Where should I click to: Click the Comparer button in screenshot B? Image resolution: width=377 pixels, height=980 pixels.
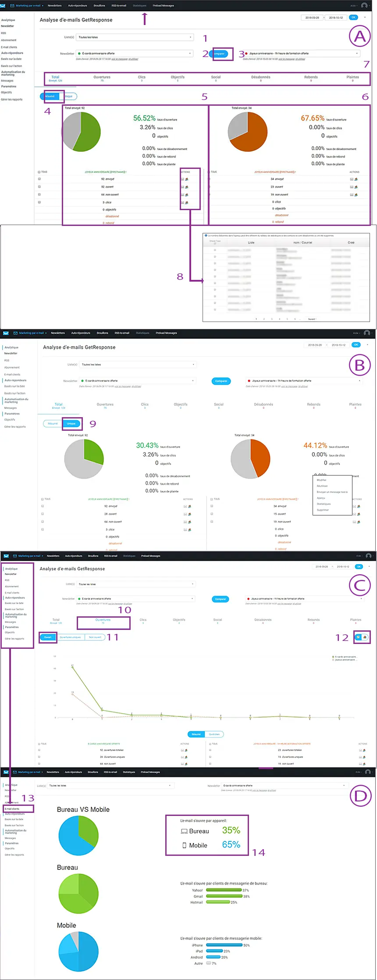point(221,381)
